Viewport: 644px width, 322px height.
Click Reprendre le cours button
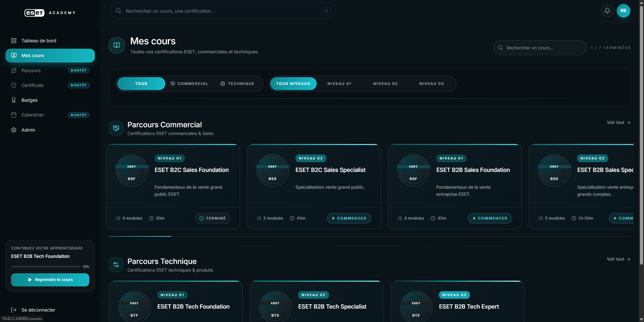(50, 280)
